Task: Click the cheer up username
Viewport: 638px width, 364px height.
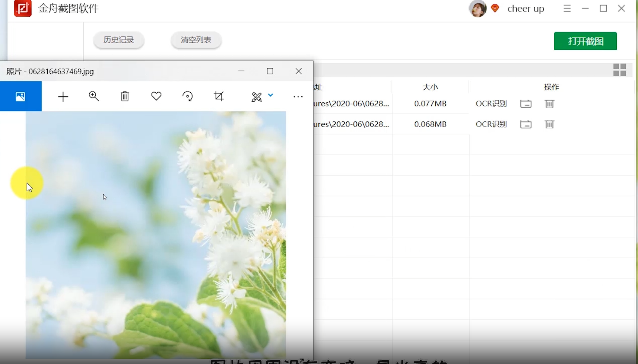Action: pyautogui.click(x=526, y=9)
